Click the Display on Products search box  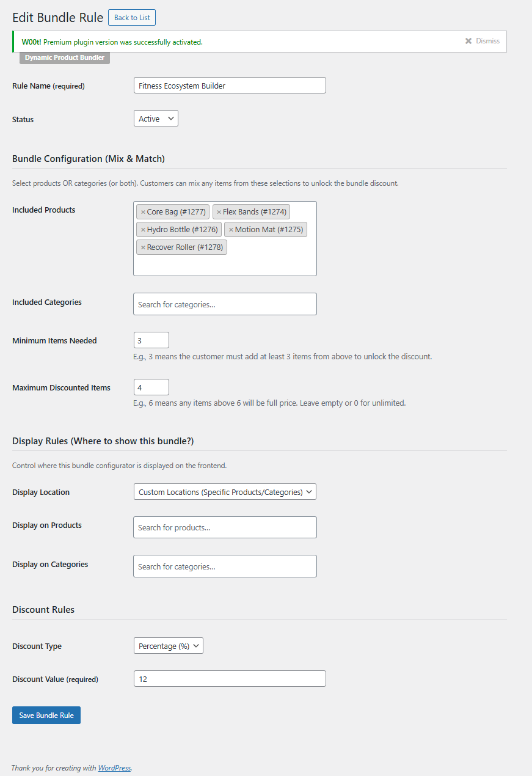tap(225, 527)
